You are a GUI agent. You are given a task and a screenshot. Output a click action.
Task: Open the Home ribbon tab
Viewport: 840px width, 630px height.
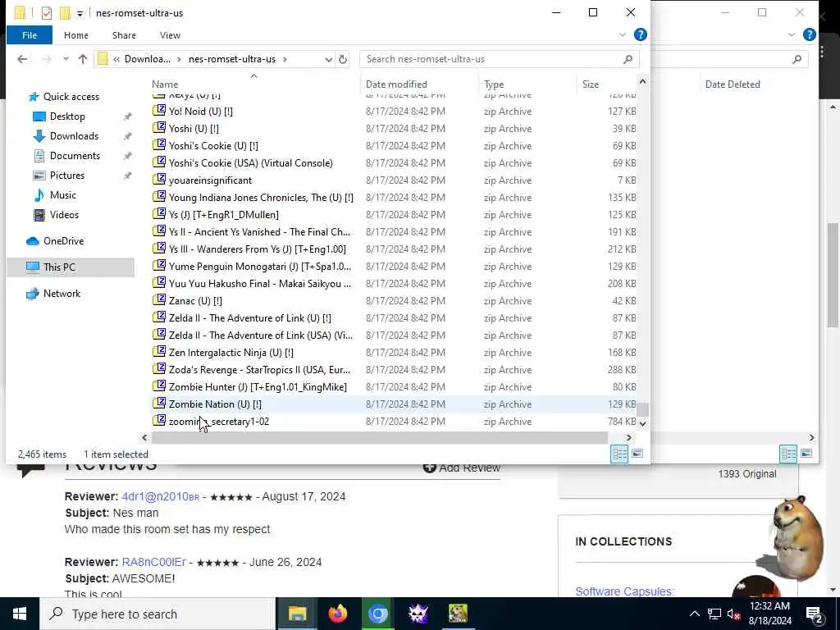click(x=76, y=35)
